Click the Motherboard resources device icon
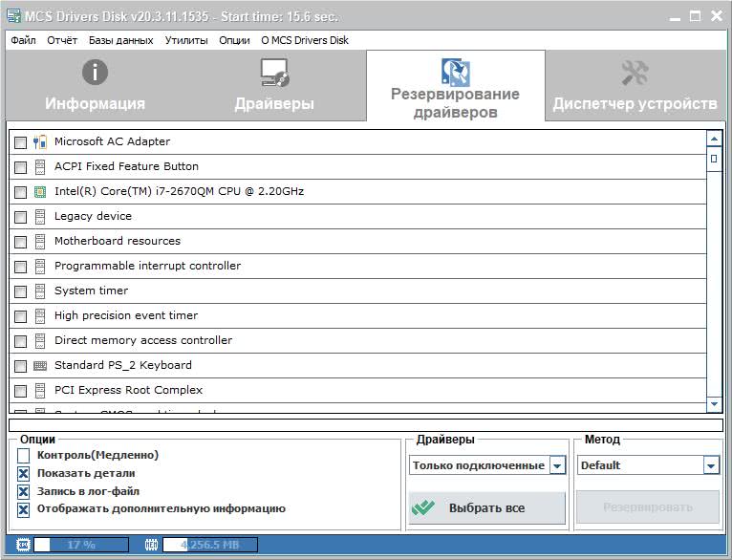 click(x=40, y=241)
